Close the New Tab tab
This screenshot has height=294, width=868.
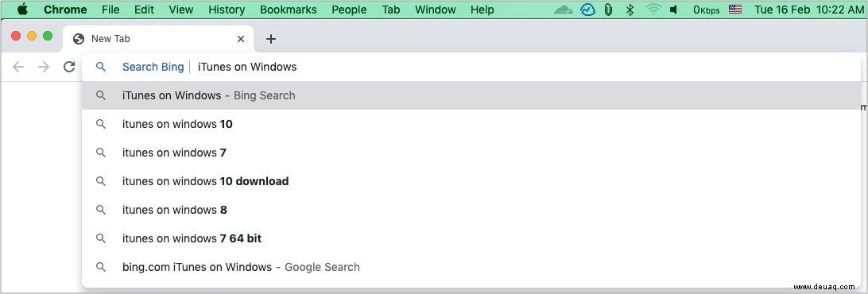point(241,39)
